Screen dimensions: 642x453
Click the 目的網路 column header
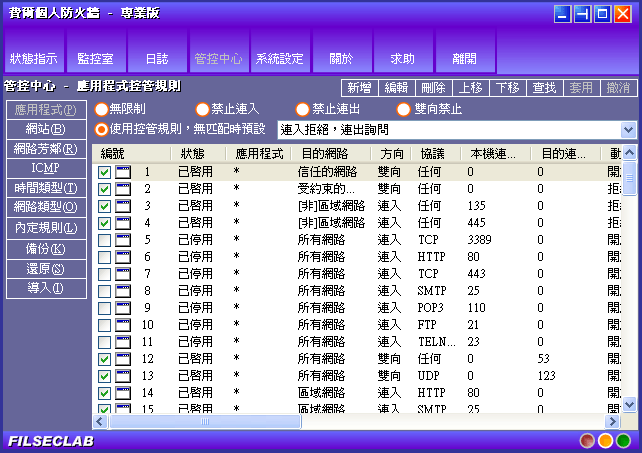coord(325,154)
